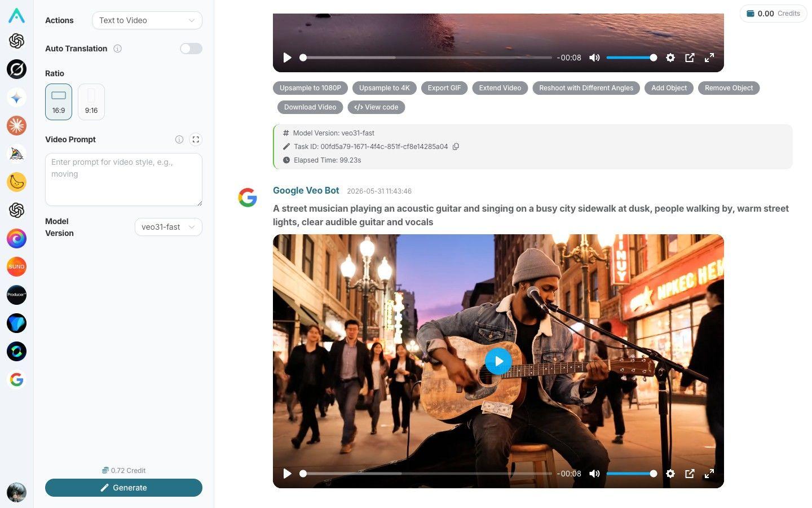Screen dimensions: 812x508
Task: Click the Download Video button
Action: click(x=310, y=107)
